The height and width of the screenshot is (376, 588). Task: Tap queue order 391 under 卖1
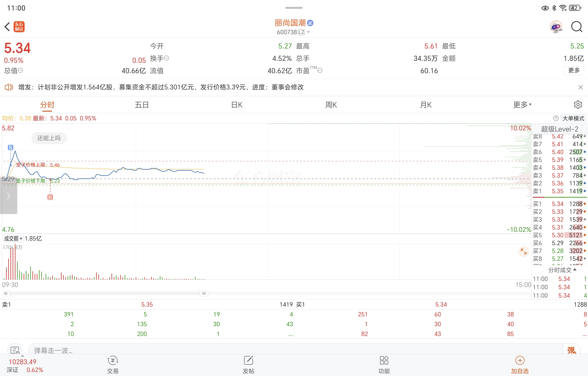pyautogui.click(x=69, y=314)
